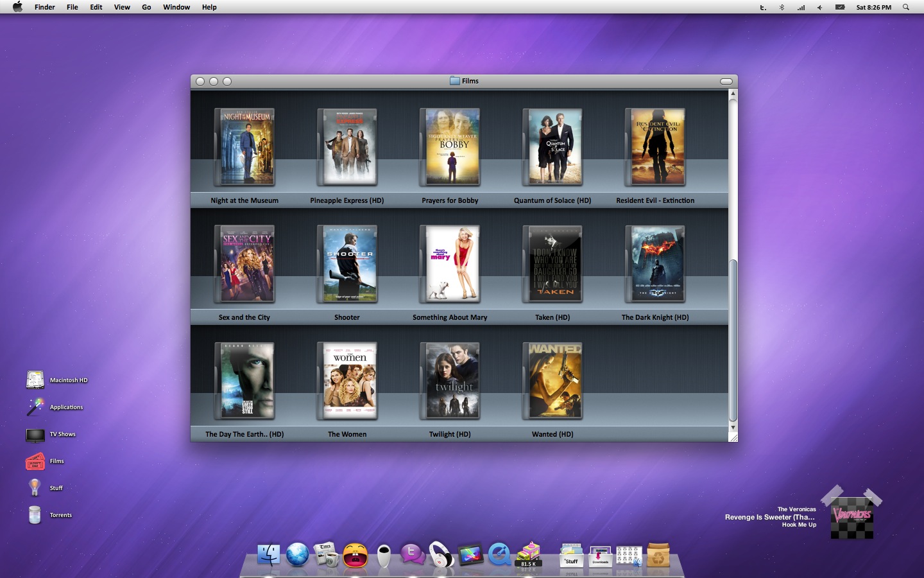
Task: Open the Pineapple Express film cover
Action: pyautogui.click(x=347, y=147)
